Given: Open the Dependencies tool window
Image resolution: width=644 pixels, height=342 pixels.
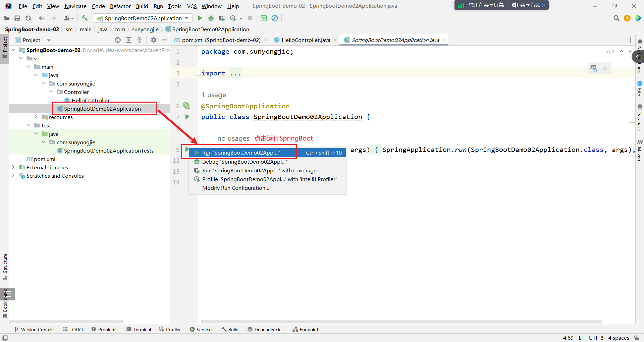Looking at the screenshot, I should pyautogui.click(x=265, y=330).
